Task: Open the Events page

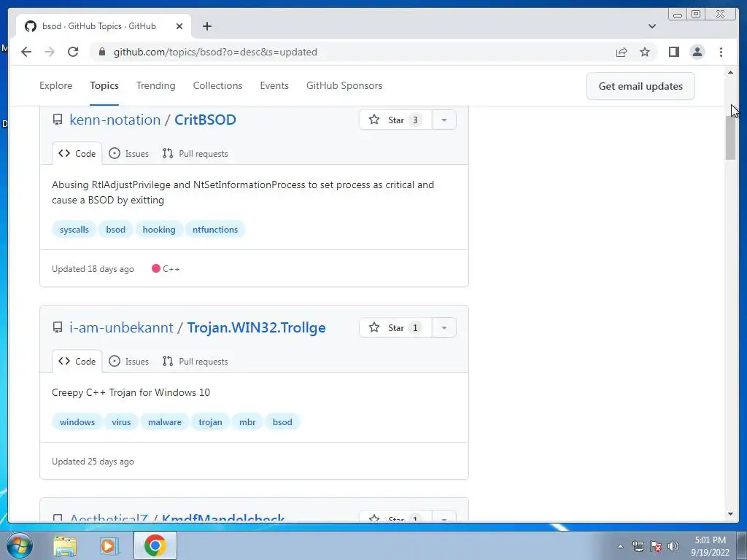Action: pos(274,86)
